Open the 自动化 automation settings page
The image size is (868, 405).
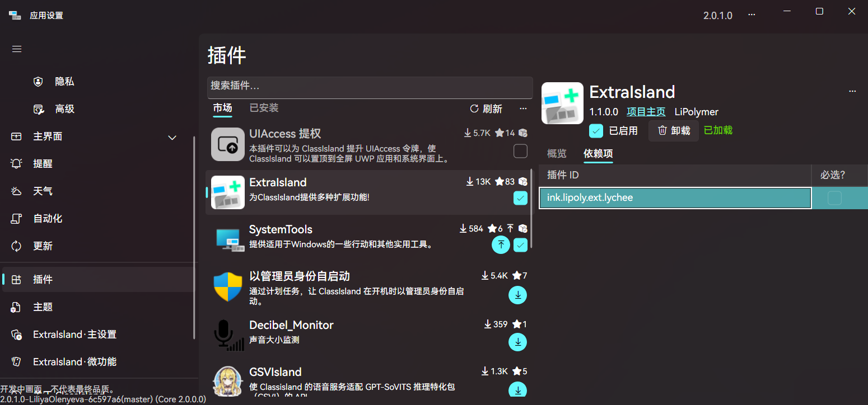pyautogui.click(x=48, y=219)
